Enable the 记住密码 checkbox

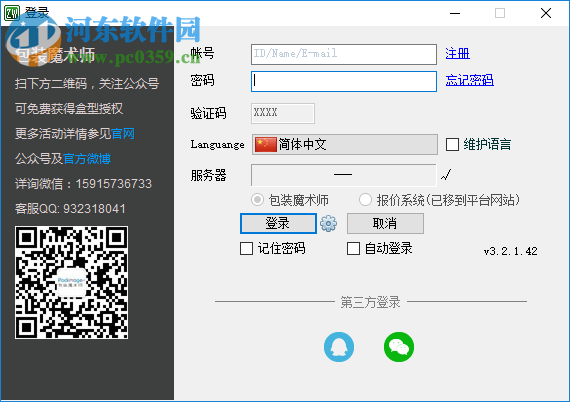tap(246, 249)
